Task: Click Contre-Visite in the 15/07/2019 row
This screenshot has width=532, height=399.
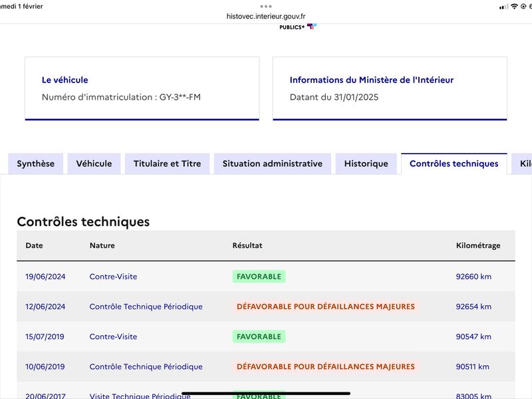Action: click(x=113, y=336)
